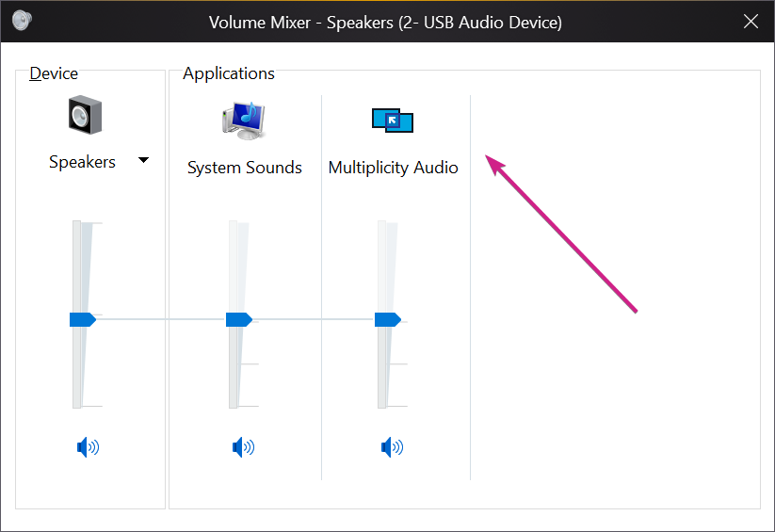Click the Applications group heading
Viewport: 775px width, 532px height.
pos(229,73)
